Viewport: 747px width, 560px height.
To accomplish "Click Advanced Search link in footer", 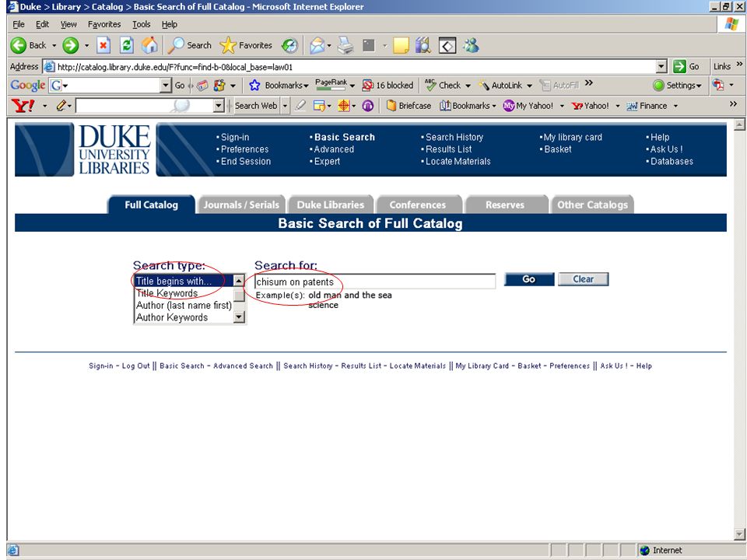I will [243, 366].
